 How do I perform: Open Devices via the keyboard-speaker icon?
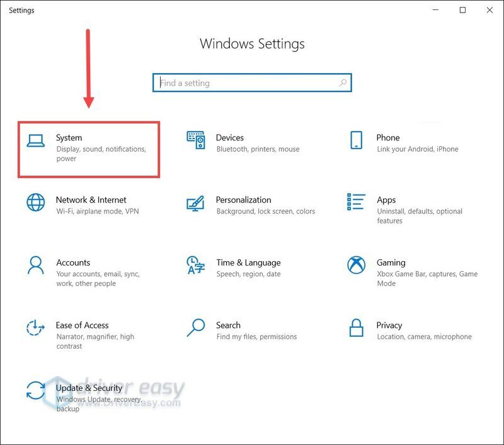pos(196,140)
